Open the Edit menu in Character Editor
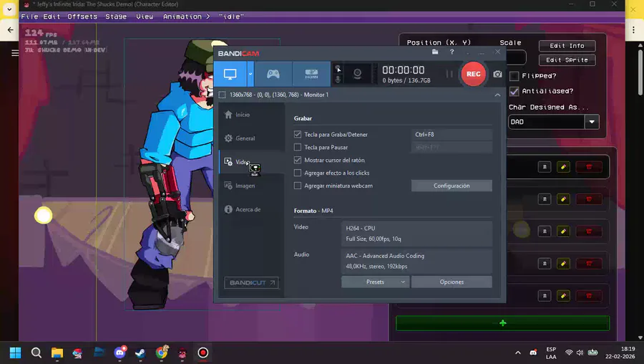The image size is (644, 364). [x=52, y=17]
